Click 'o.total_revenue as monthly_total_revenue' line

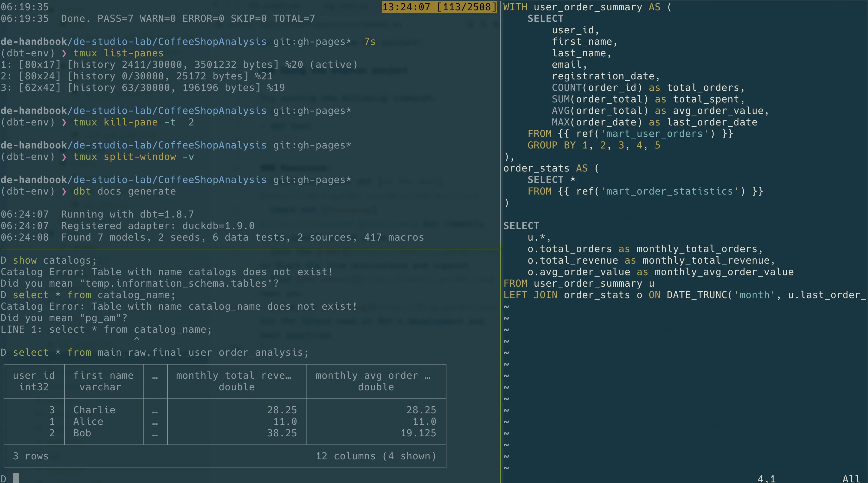pos(651,260)
